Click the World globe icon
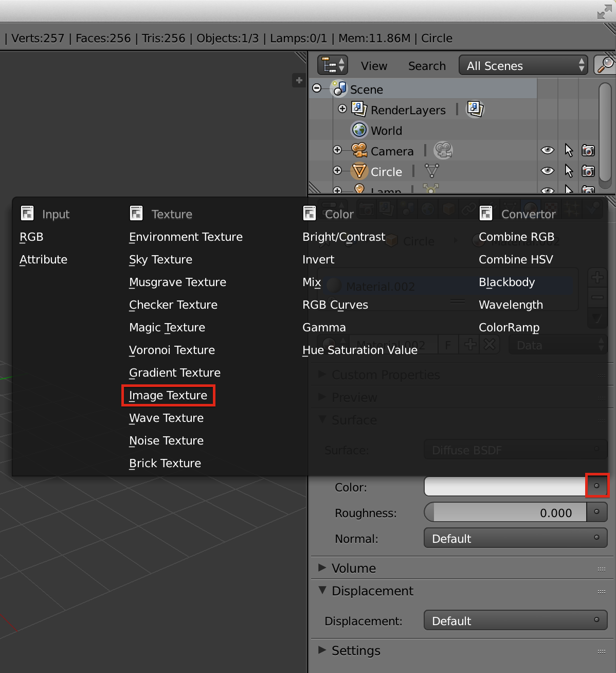This screenshot has height=673, width=616. tap(359, 130)
